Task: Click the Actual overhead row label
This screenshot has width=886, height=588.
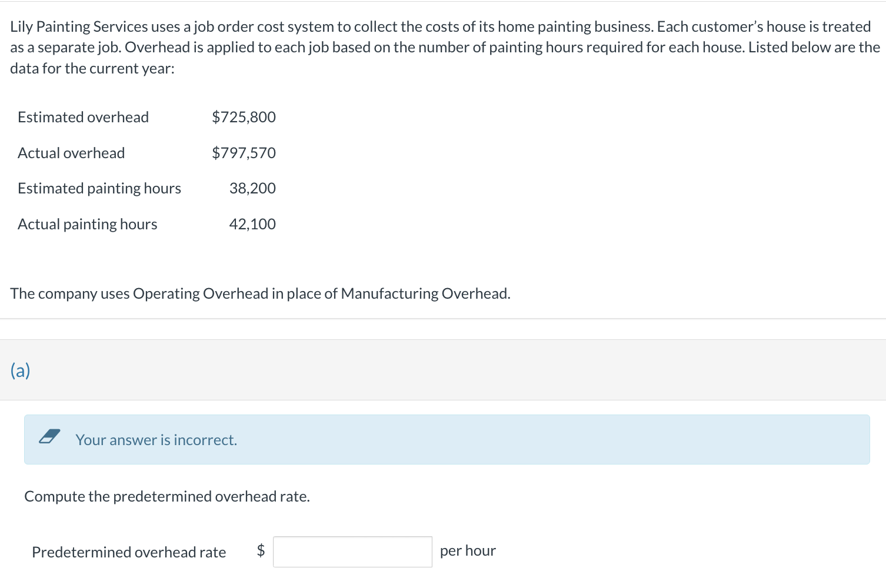Action: click(71, 153)
